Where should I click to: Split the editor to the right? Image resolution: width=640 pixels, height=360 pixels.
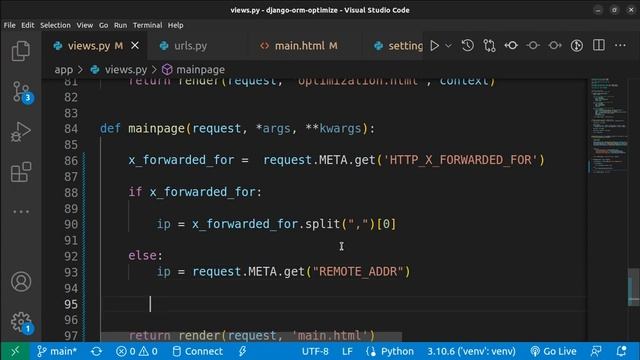pos(599,45)
